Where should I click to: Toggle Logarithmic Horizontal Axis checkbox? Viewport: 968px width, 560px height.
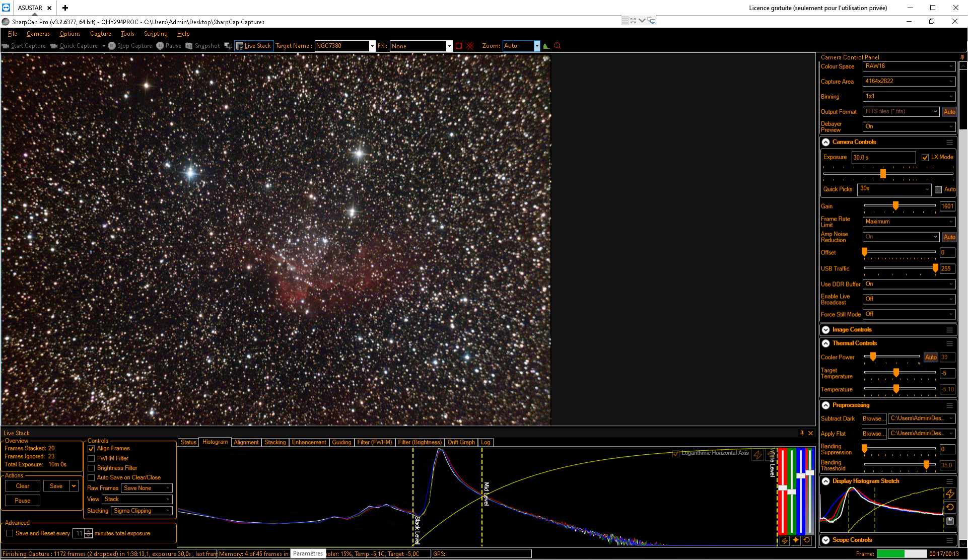tap(676, 454)
